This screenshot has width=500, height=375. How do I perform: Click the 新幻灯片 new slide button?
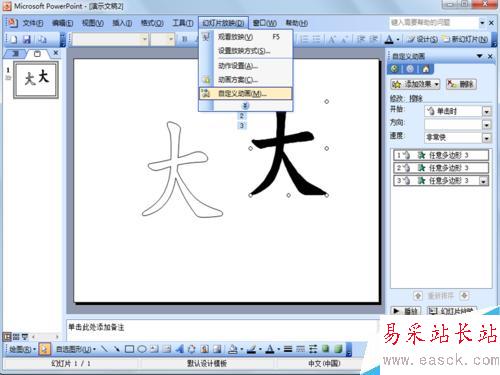465,39
